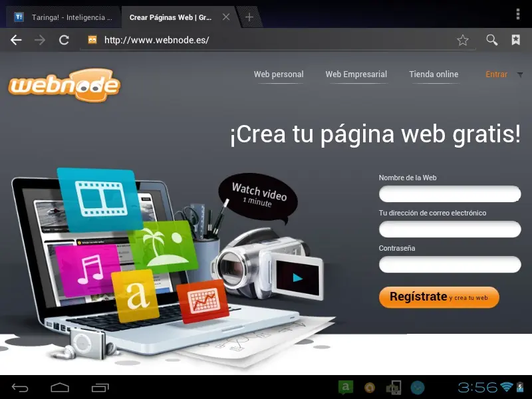
Task: Click the orange Regístrate button
Action: click(439, 297)
